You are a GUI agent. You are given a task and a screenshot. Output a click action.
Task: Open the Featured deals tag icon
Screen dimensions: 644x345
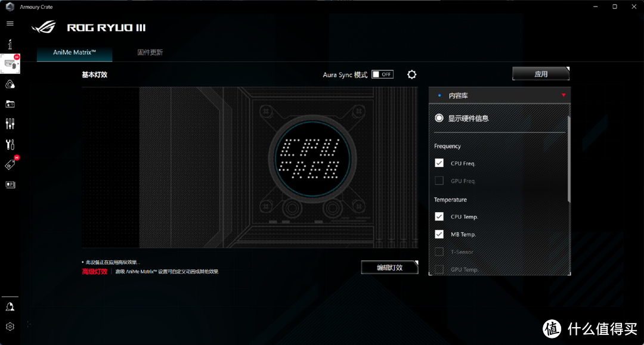(x=10, y=164)
